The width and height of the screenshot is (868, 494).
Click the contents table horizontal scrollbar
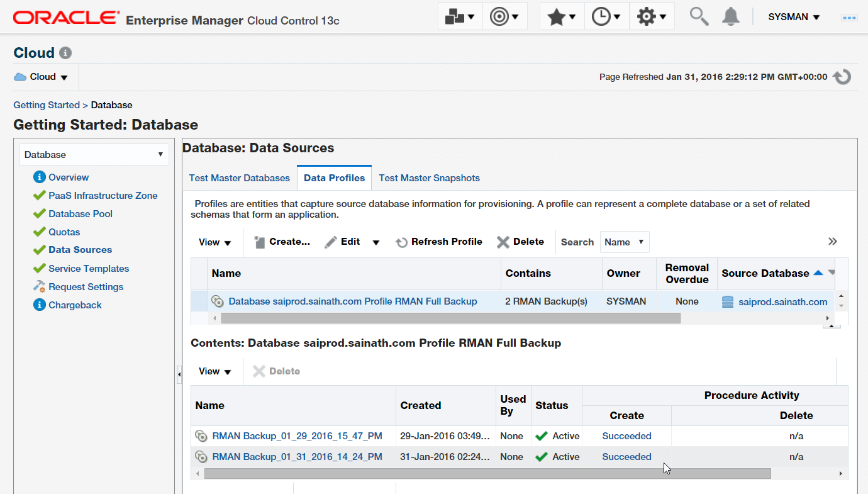[487, 473]
